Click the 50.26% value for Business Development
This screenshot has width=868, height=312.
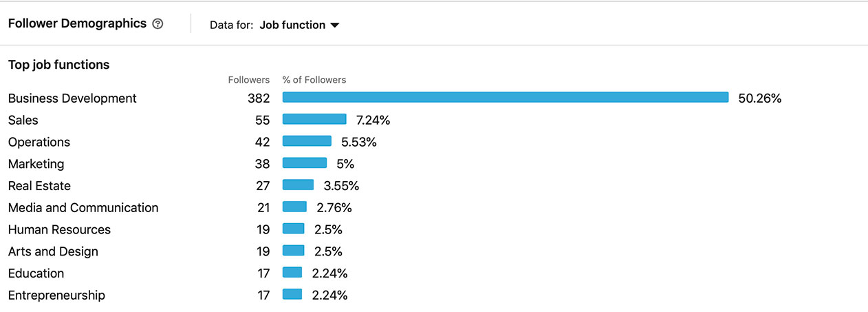click(759, 98)
